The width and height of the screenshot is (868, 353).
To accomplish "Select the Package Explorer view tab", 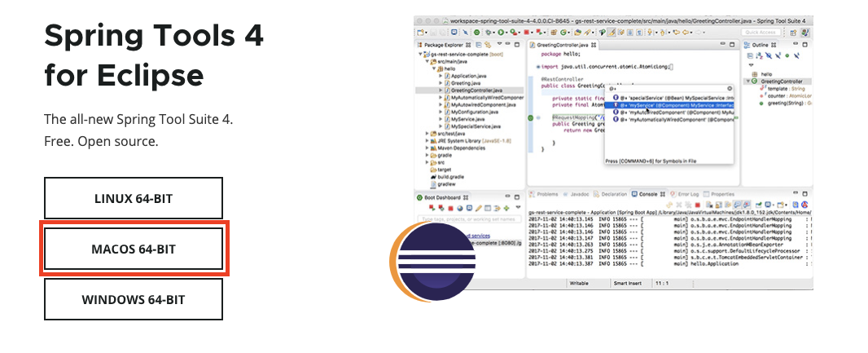I will (x=445, y=45).
